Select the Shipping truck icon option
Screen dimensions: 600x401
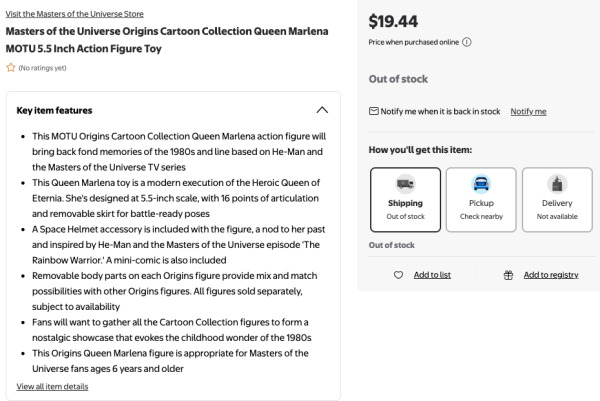coord(405,184)
